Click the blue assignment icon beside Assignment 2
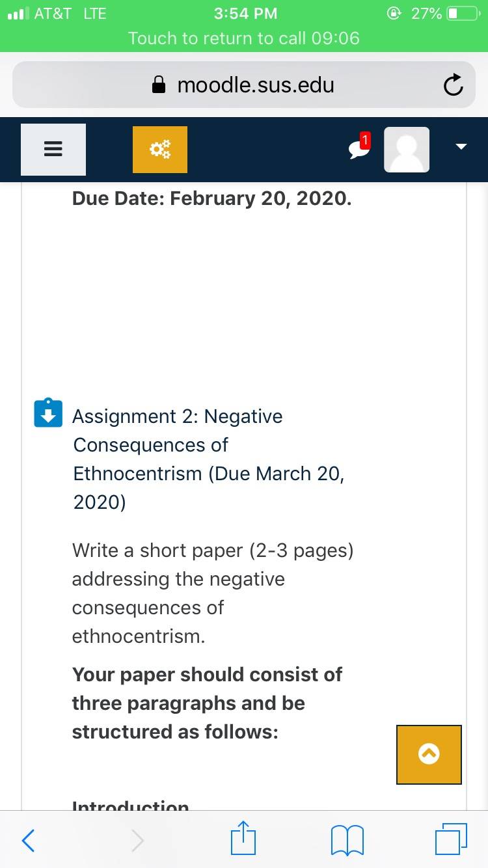 pos(48,413)
